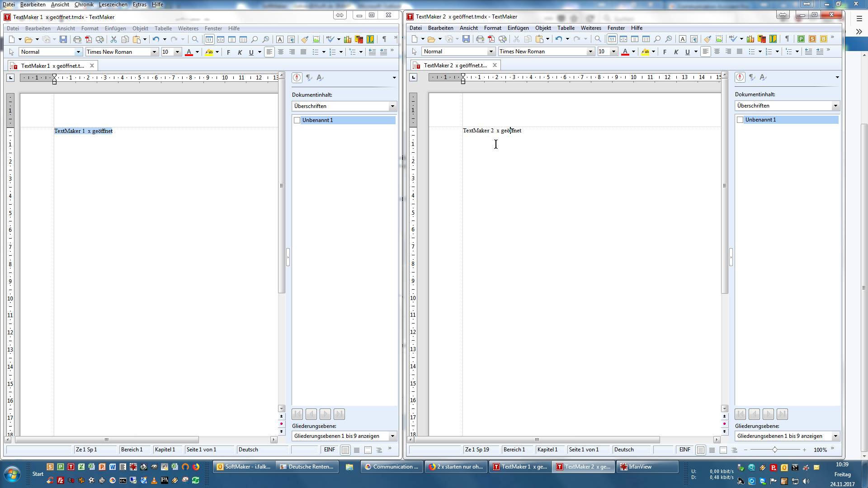Image resolution: width=868 pixels, height=488 pixels.
Task: Click Cut scissors icon in TextMaker 1
Action: [x=113, y=39]
